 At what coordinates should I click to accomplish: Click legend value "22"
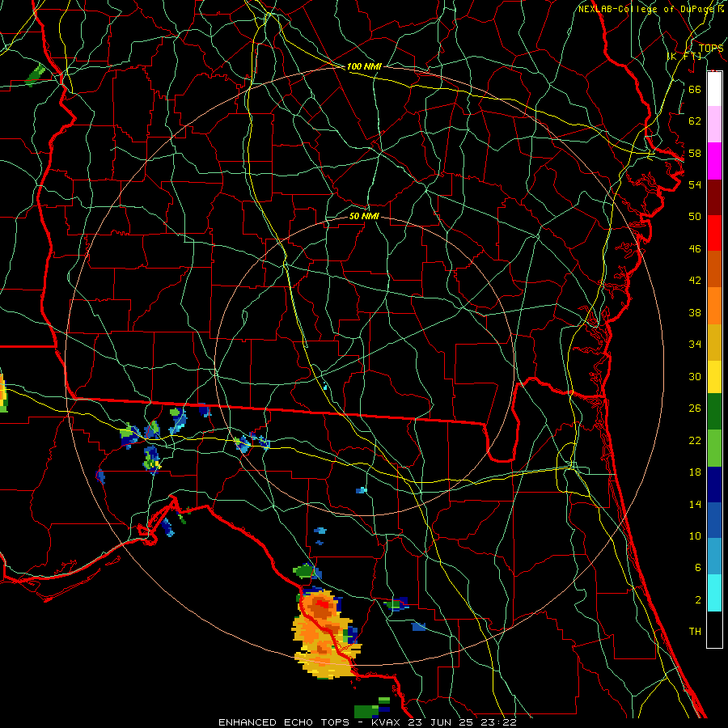695,440
